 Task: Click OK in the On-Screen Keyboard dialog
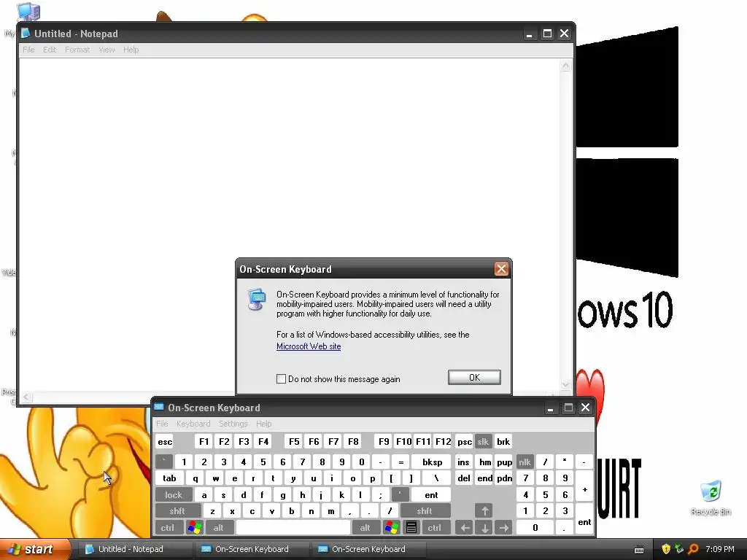coord(474,377)
